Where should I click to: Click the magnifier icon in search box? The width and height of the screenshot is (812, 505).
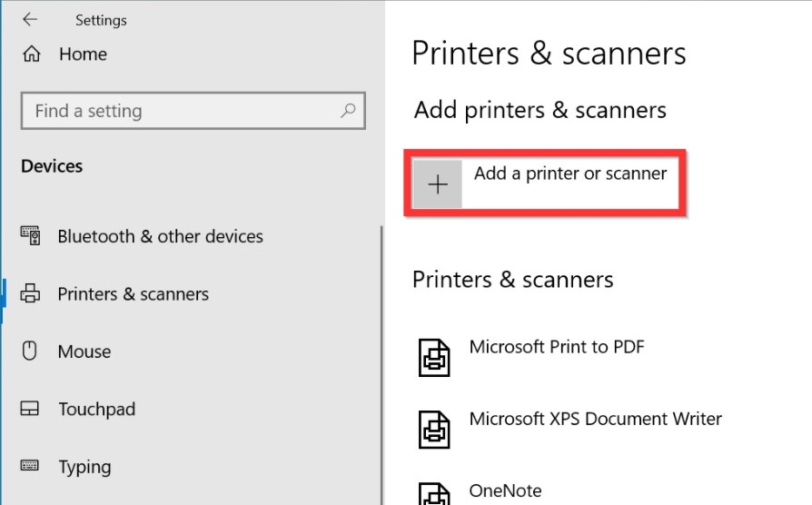pos(347,111)
